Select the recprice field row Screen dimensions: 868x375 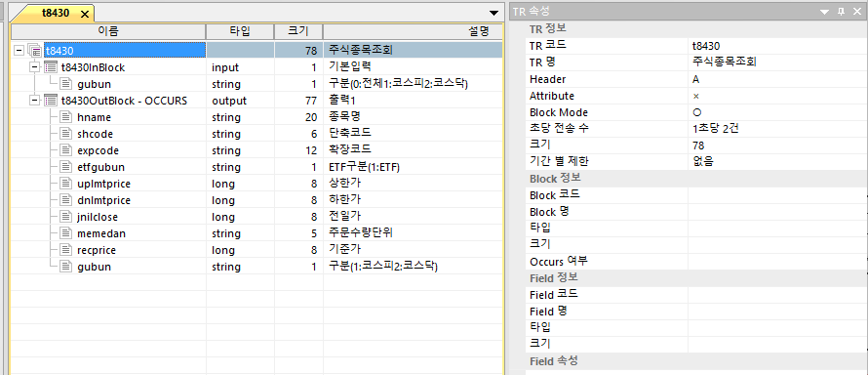pos(256,250)
